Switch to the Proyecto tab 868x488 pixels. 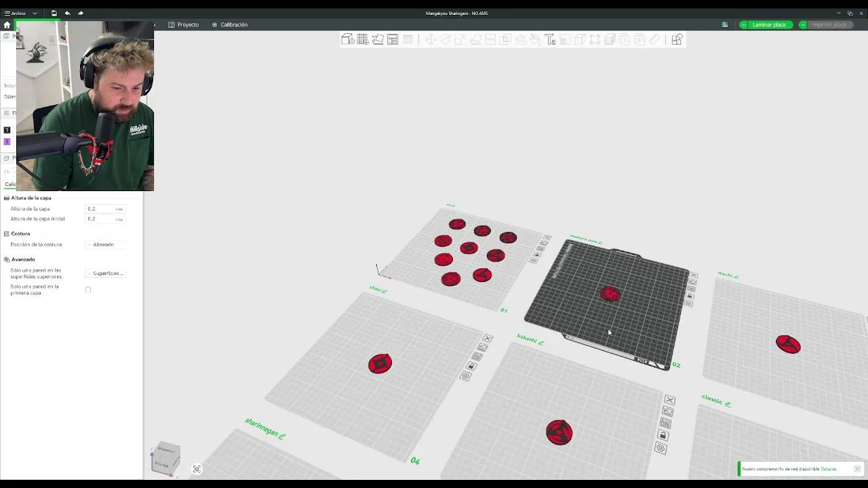point(184,24)
